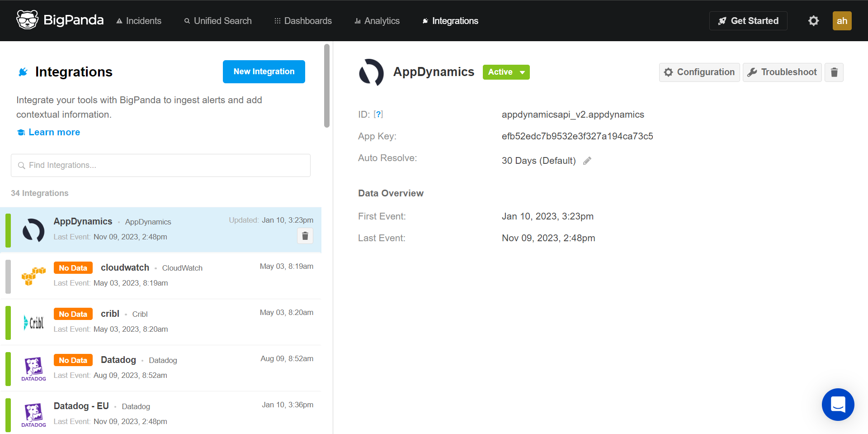Click the New Integration button
The width and height of the screenshot is (868, 434).
pos(264,72)
